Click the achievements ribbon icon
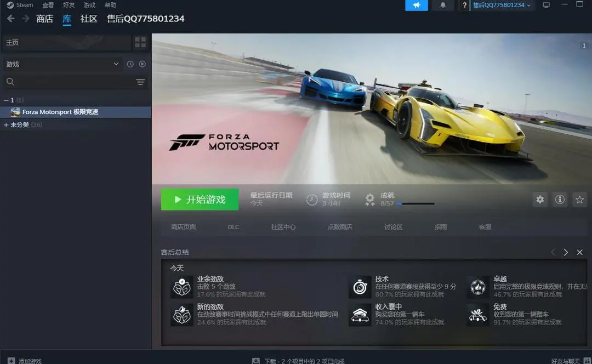Screen dimensions: 592x364 click(369, 200)
